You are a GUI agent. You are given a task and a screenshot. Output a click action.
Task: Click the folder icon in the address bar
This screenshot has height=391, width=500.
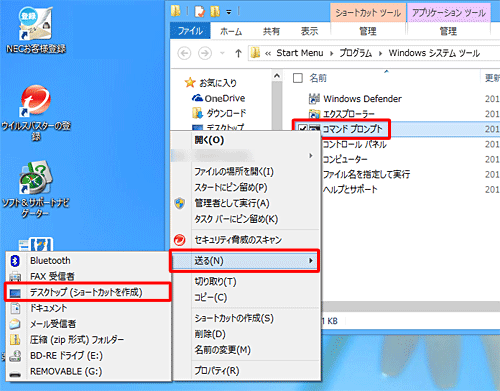[255, 53]
